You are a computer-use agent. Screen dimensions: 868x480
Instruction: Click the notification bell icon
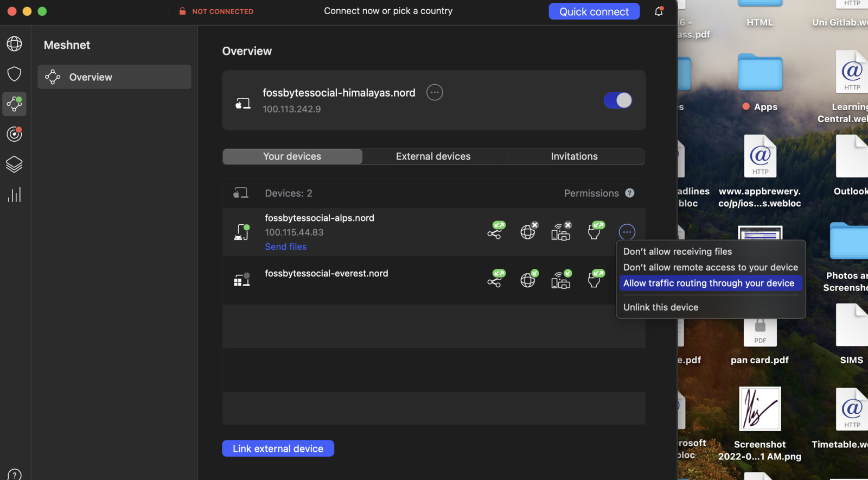pos(659,11)
